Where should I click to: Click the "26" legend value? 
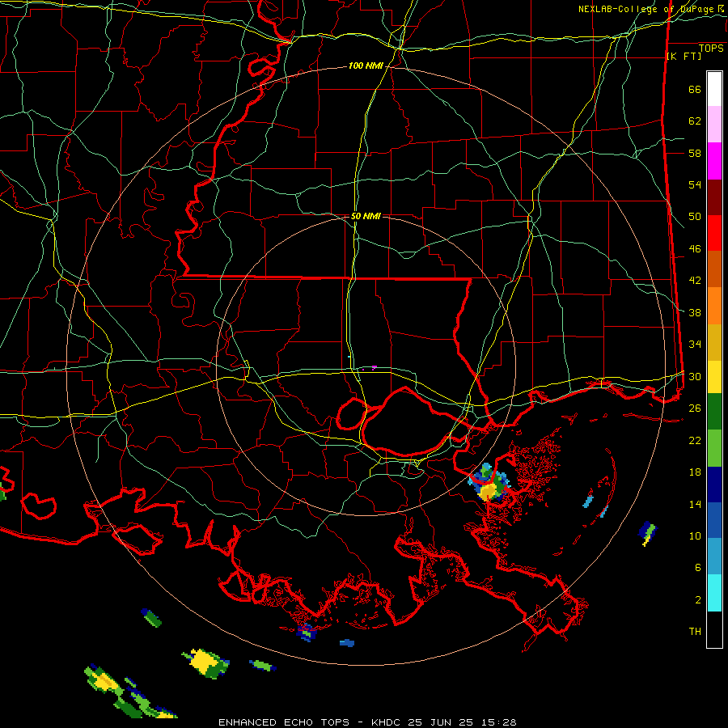pos(695,408)
